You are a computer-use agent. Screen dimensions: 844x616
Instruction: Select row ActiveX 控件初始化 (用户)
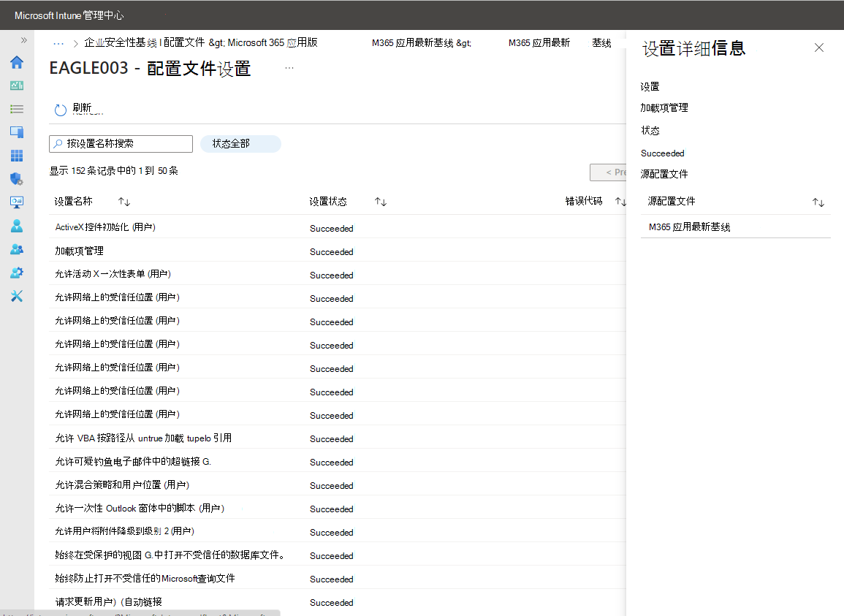[x=337, y=228]
